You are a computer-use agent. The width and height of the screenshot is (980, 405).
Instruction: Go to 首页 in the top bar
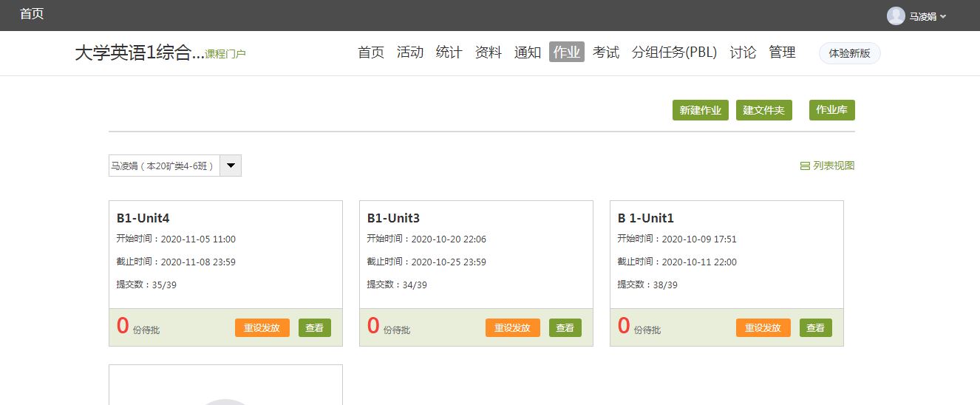32,14
